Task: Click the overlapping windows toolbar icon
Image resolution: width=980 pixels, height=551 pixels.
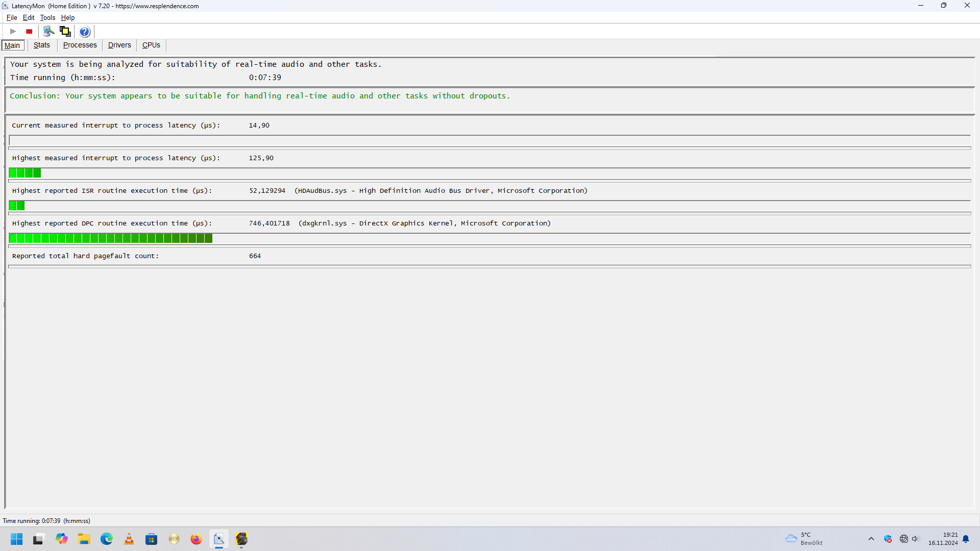Action: (65, 32)
